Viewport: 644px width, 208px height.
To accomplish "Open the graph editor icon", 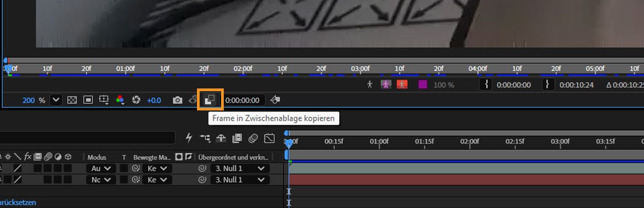I will [x=269, y=138].
